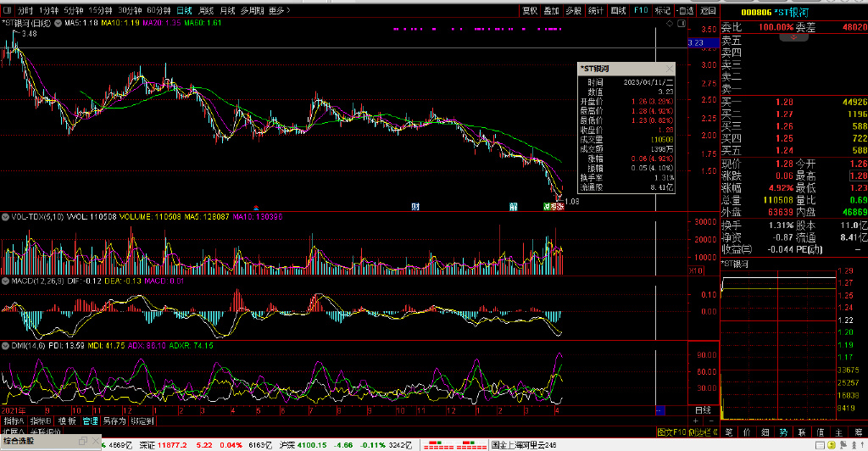Click the 叠加 overlay button
This screenshot has width=868, height=451.
point(551,10)
